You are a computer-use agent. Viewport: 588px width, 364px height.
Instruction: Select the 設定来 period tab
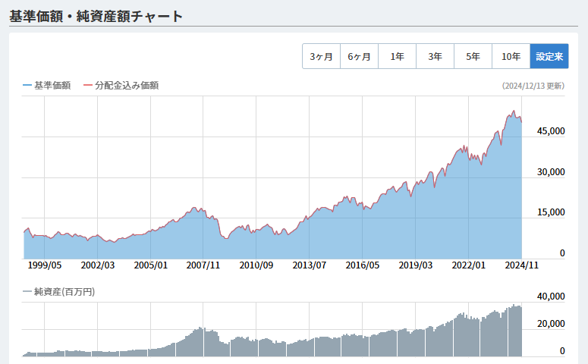(549, 56)
